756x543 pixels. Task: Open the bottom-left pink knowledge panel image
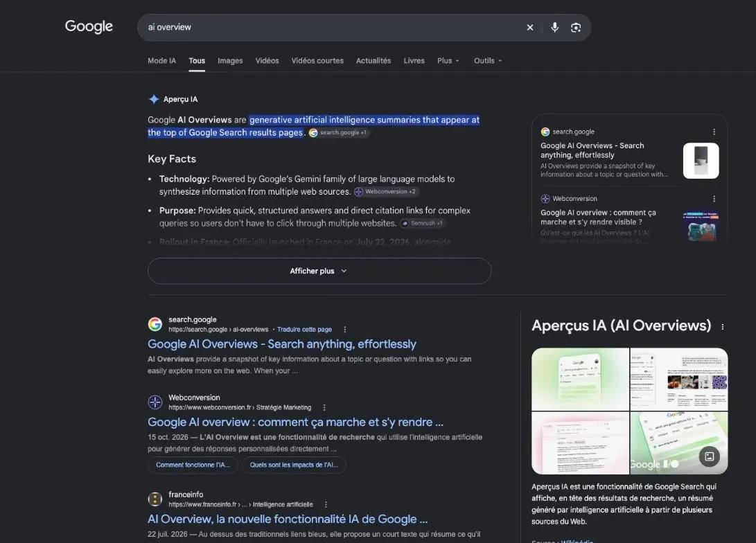click(580, 443)
